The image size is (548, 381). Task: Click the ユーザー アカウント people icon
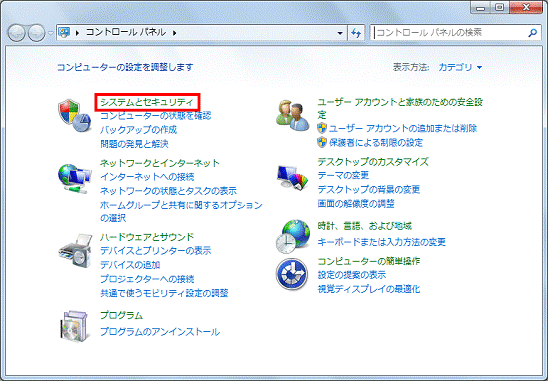pyautogui.click(x=293, y=116)
